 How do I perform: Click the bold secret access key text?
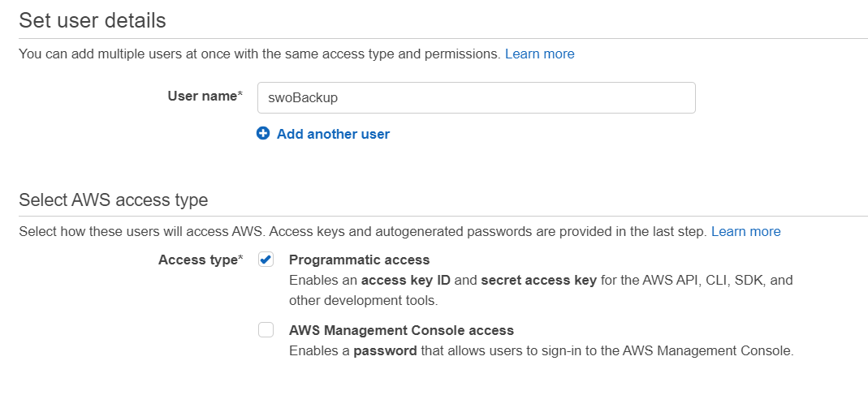coord(538,280)
